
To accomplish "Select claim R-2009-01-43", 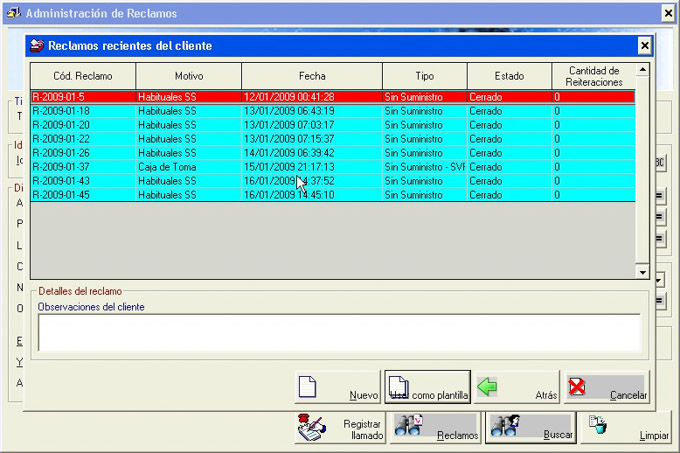I will tap(333, 181).
